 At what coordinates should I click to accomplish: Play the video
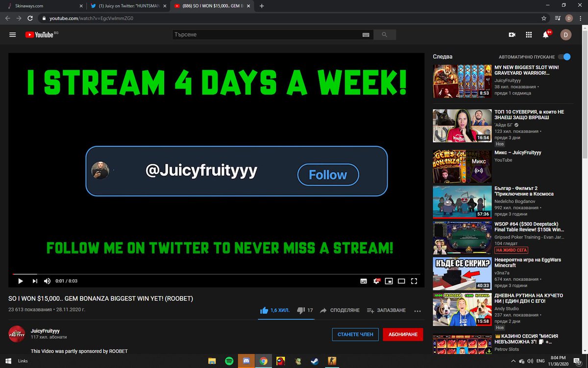point(21,281)
